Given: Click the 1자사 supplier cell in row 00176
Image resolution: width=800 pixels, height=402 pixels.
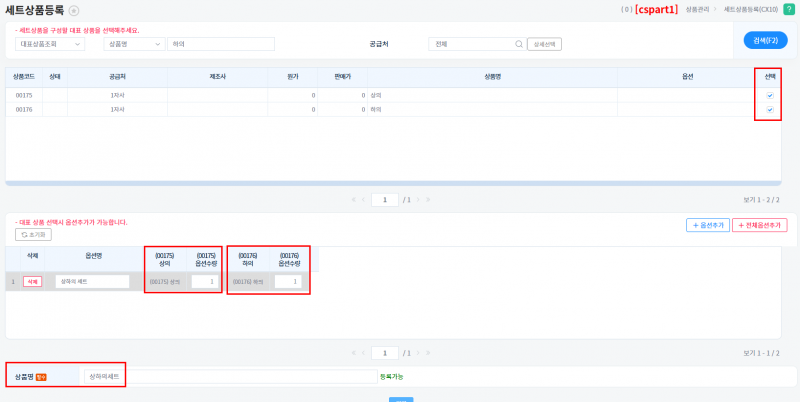Looking at the screenshot, I should pyautogui.click(x=117, y=110).
